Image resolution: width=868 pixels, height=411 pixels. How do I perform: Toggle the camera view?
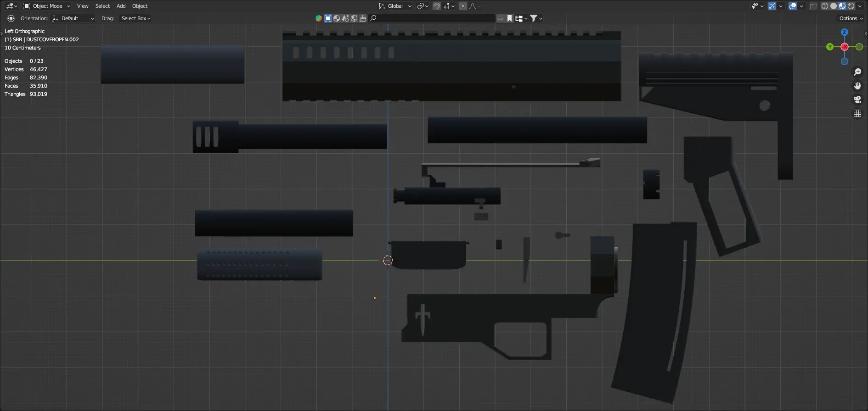[857, 100]
